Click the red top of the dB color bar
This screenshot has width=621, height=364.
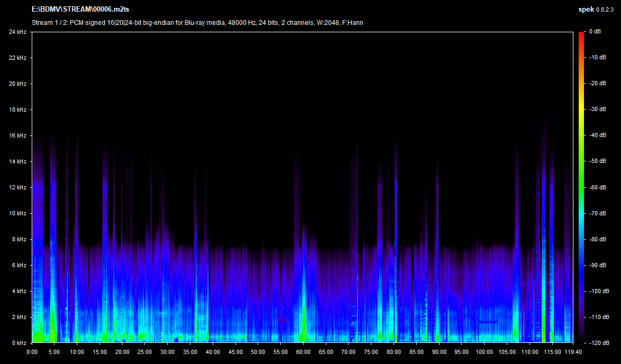pos(581,35)
